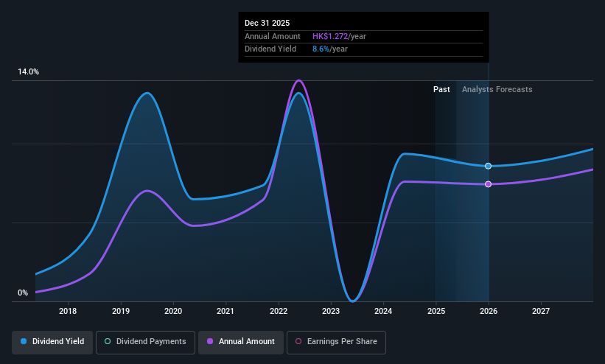Click the 2021 x-axis label

tap(225, 311)
